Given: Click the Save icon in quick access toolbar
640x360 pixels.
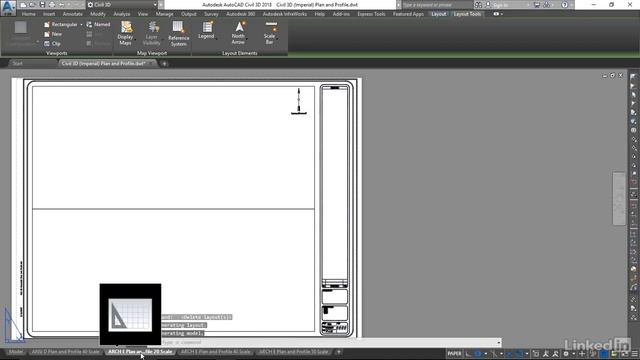Looking at the screenshot, I should [42, 5].
